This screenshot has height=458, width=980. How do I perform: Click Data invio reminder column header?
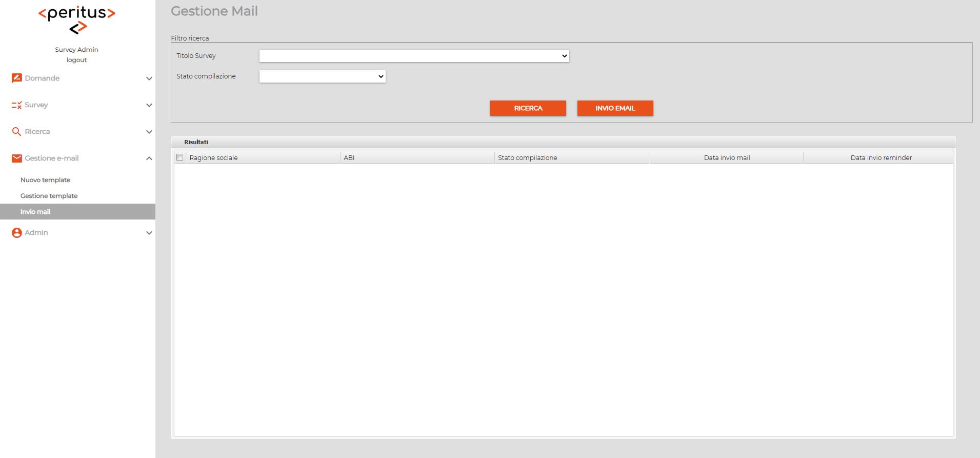click(878, 157)
